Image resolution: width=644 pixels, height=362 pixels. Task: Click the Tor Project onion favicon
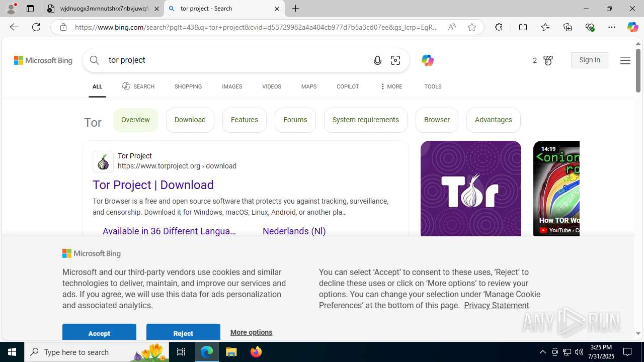103,161
